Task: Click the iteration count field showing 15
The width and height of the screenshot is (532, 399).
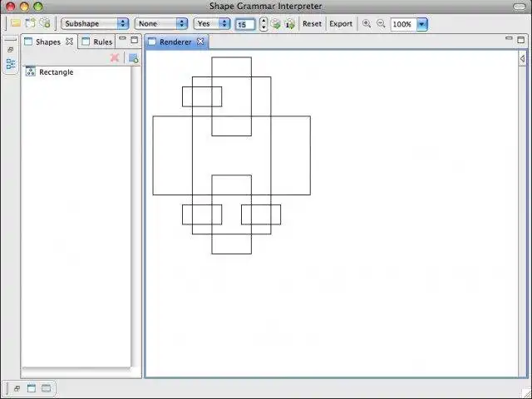Action: (245, 25)
